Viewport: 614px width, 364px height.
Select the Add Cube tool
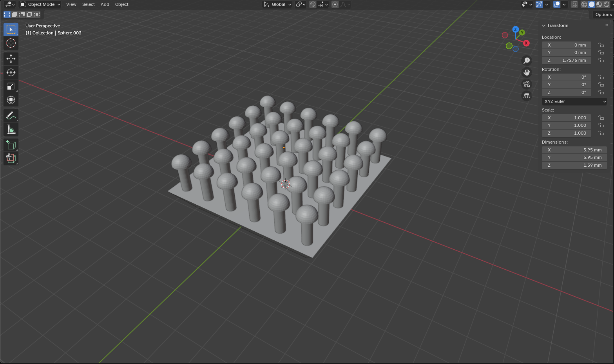coord(11,145)
